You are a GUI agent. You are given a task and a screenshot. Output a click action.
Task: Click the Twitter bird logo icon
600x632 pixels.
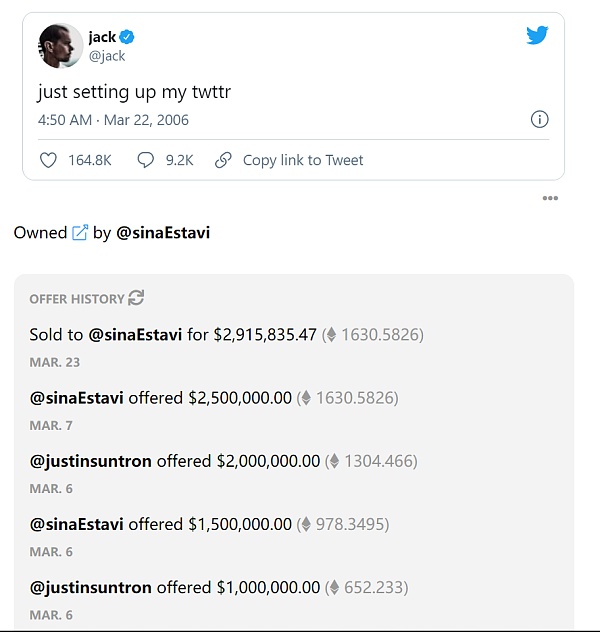537,36
